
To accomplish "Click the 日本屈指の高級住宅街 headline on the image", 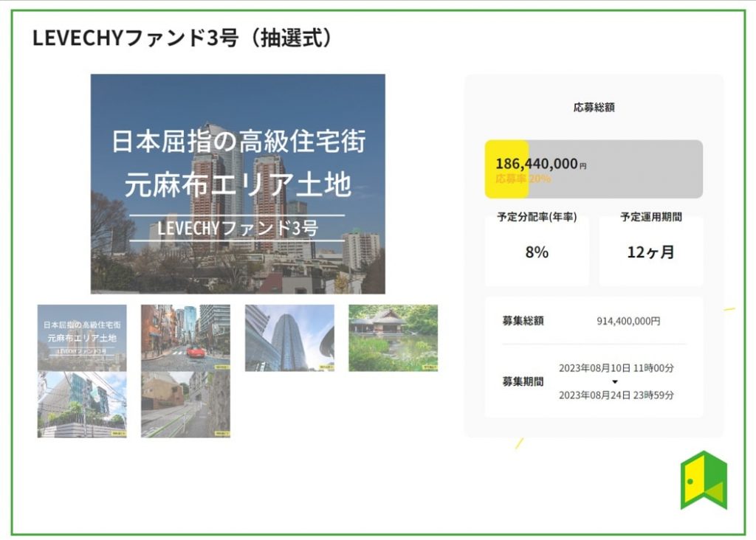I will click(238, 141).
